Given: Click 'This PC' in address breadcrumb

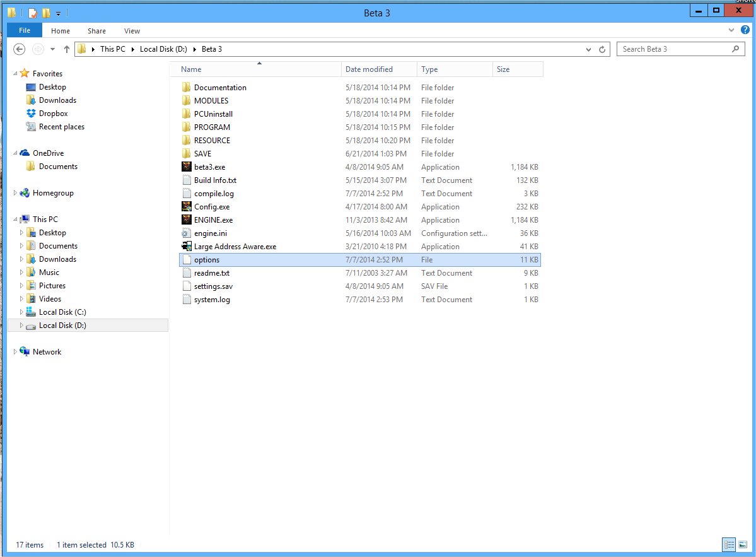Looking at the screenshot, I should [x=112, y=49].
